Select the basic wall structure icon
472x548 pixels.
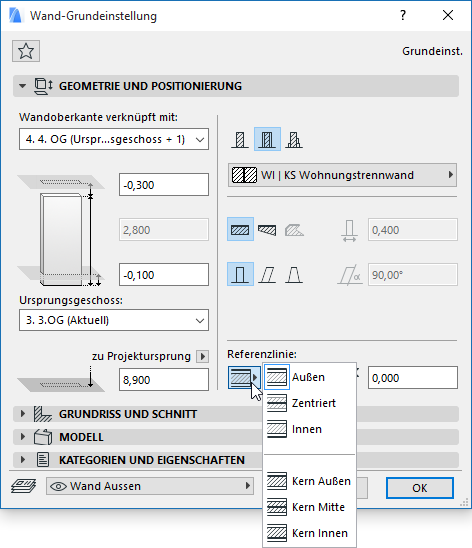240,139
